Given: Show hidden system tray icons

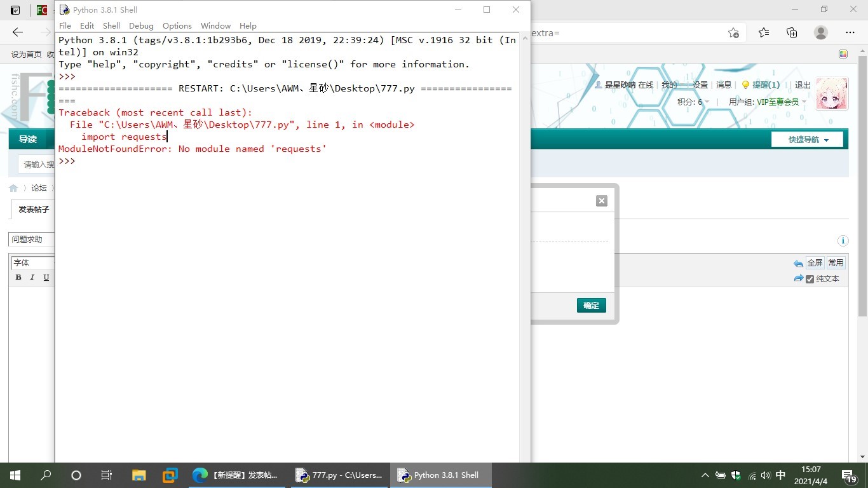Looking at the screenshot, I should point(705,475).
